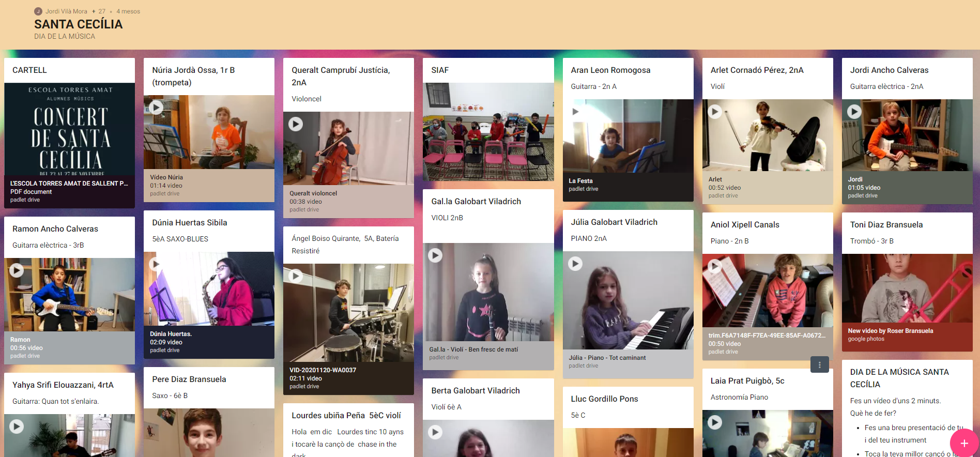Play Jordi Ancho's electric guitar video

pos(854,111)
